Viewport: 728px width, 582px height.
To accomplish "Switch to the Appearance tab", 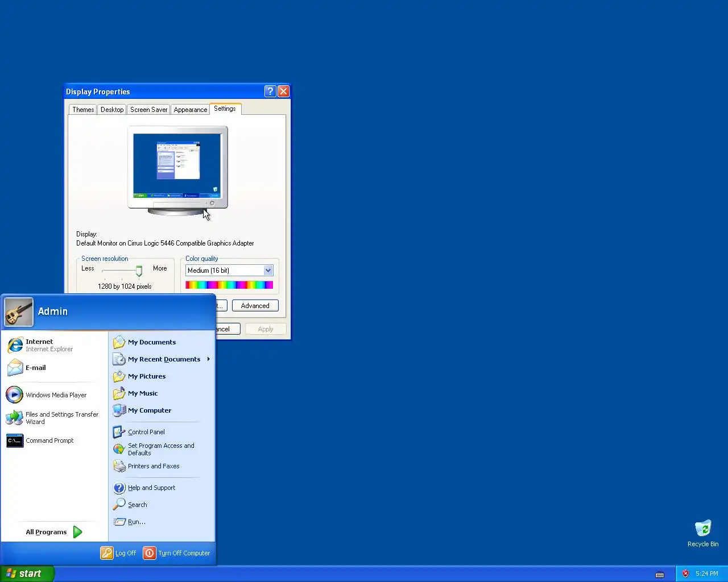I will click(x=191, y=110).
